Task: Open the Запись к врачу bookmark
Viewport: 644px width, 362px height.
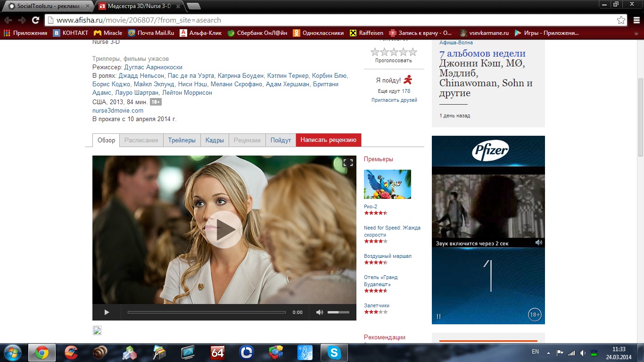Action: pos(421,33)
